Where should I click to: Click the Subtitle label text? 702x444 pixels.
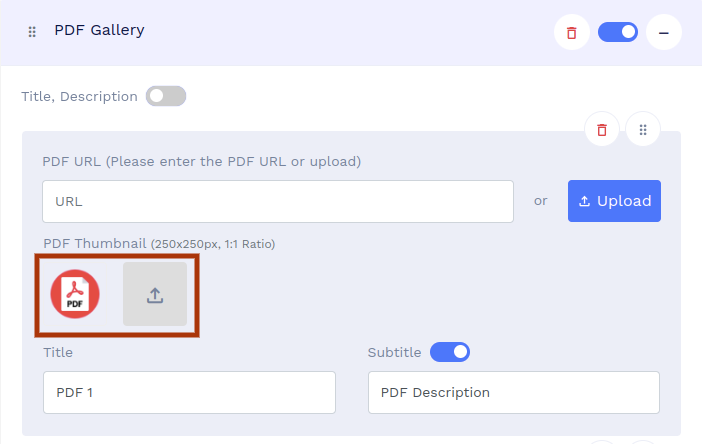point(395,353)
